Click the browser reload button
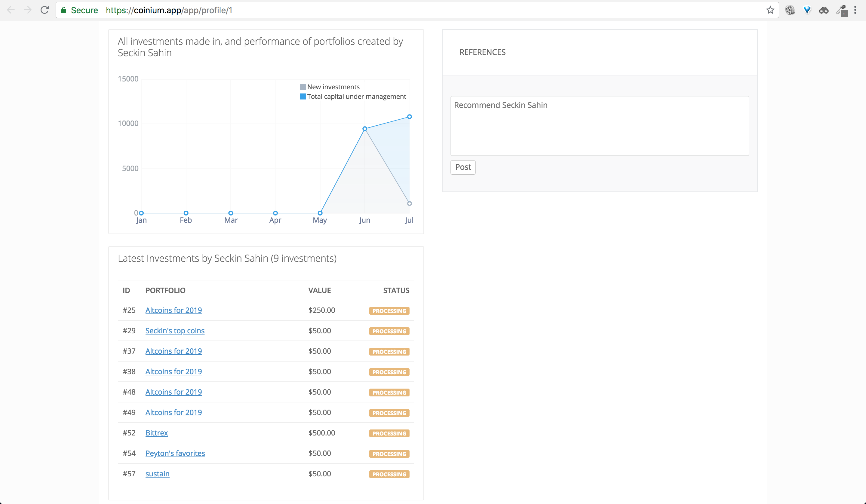The width and height of the screenshot is (866, 504). point(44,10)
